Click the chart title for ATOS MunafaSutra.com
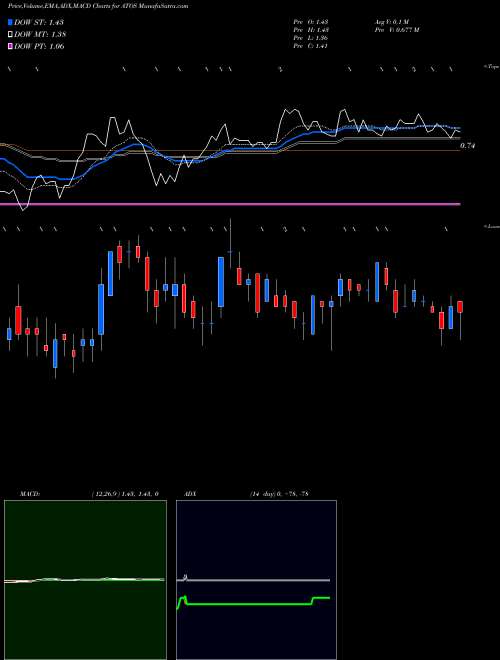This screenshot has width=500, height=660. [x=98, y=6]
